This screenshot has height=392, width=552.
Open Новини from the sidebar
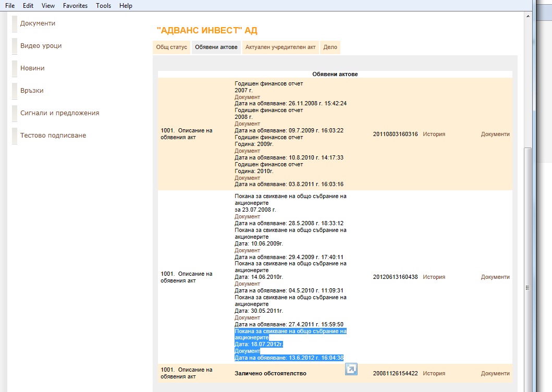32,68
